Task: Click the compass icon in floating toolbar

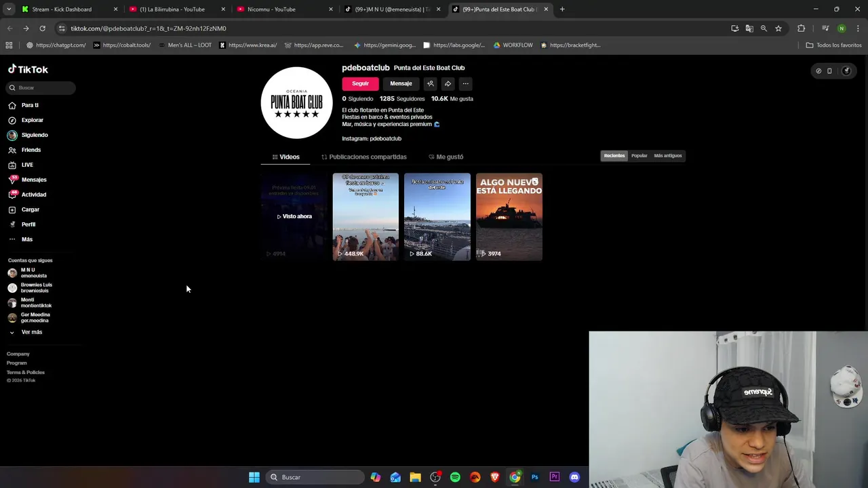Action: (818, 70)
